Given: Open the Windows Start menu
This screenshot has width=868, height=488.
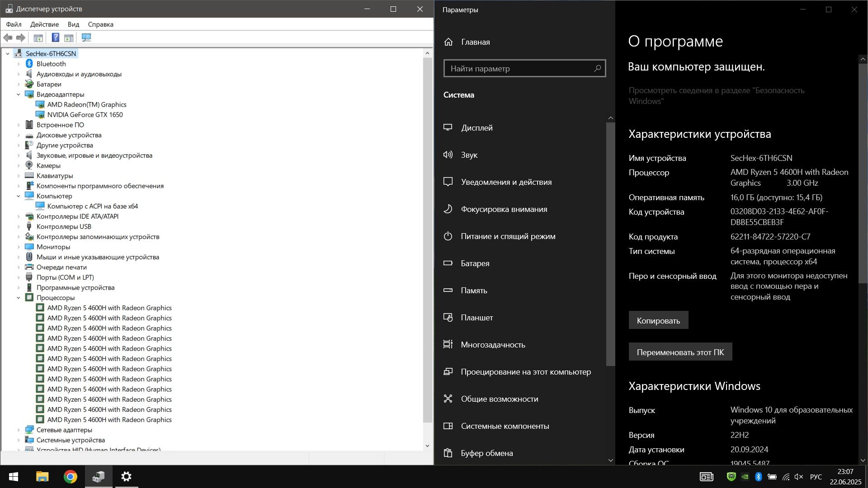Looking at the screenshot, I should pos(13,477).
